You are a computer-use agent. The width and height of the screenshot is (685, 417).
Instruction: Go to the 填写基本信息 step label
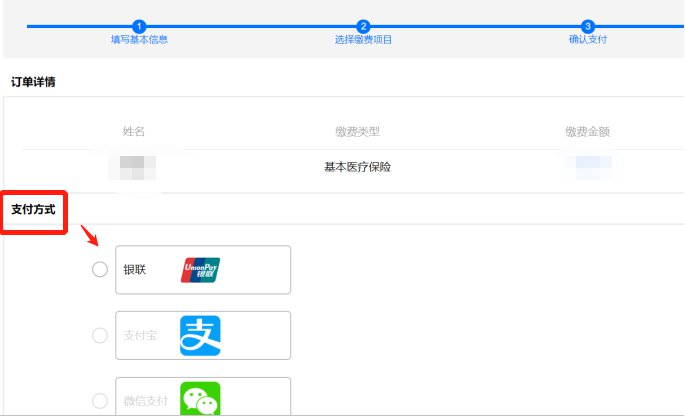click(x=139, y=40)
